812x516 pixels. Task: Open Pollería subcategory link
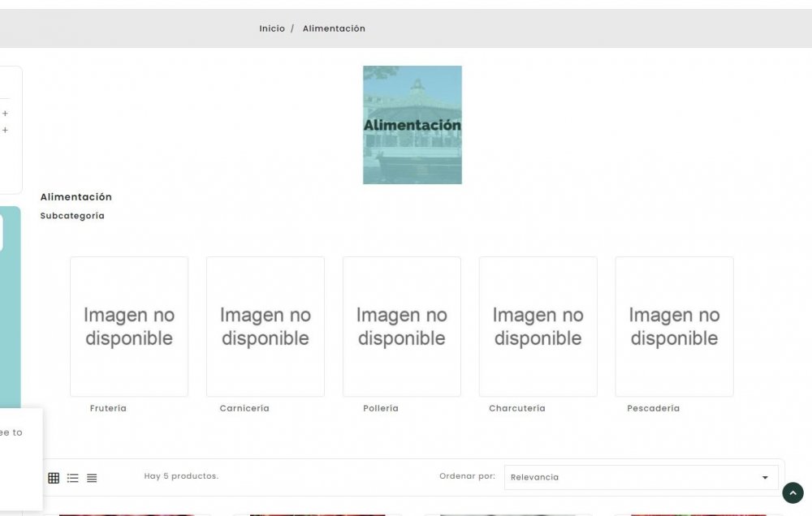click(381, 408)
